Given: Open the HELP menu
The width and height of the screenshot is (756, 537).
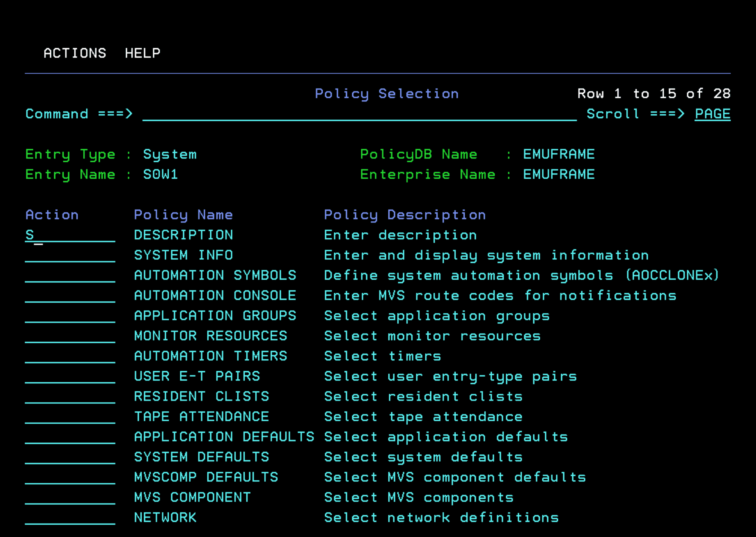Looking at the screenshot, I should click(x=142, y=53).
